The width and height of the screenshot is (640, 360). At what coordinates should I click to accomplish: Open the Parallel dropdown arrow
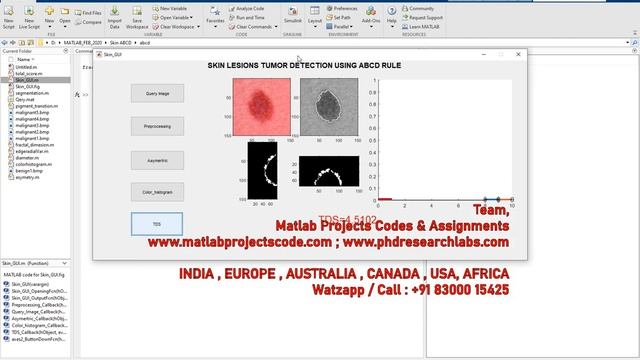pos(351,27)
